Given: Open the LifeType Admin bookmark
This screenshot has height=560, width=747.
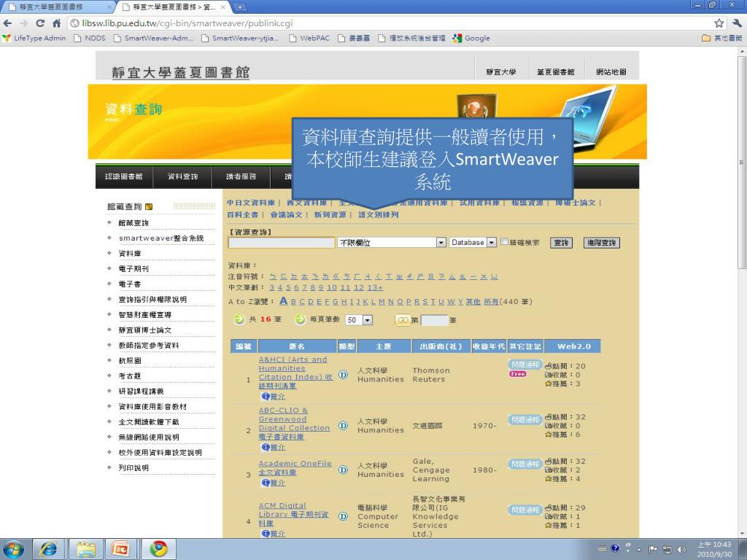Looking at the screenshot, I should point(34,38).
